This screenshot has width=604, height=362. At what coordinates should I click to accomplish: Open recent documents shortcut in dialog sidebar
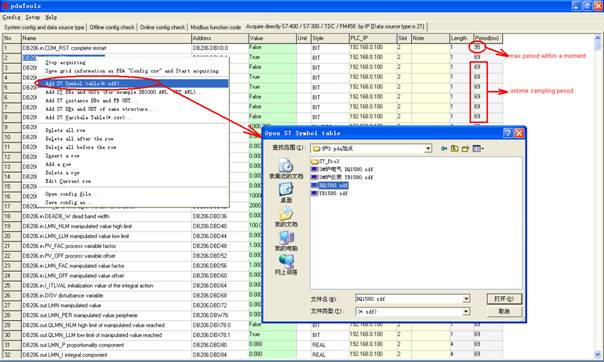[286, 169]
